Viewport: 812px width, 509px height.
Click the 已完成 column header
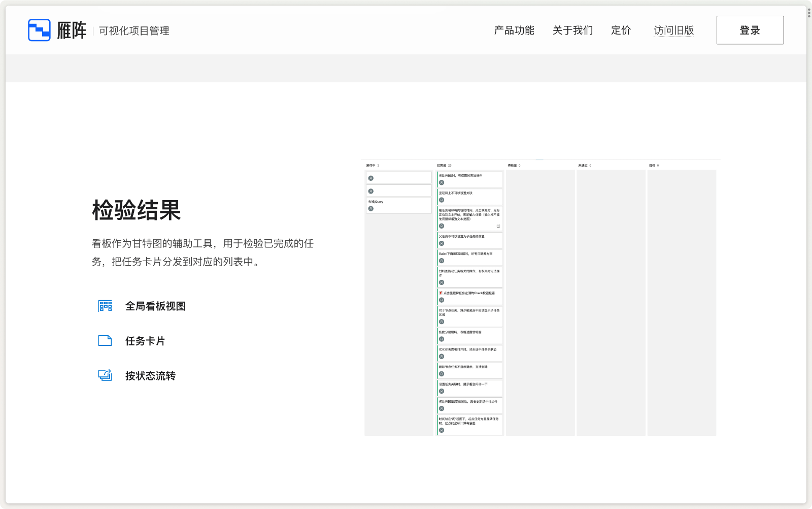pos(442,165)
